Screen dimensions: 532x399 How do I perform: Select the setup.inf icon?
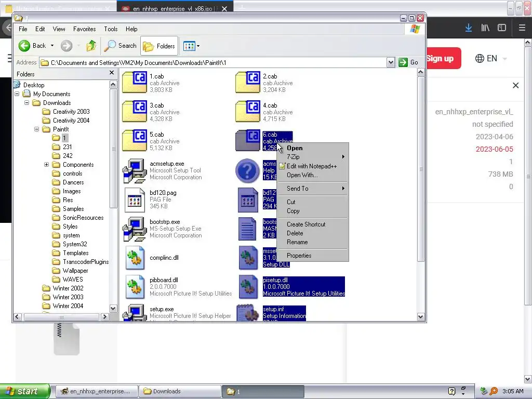click(248, 313)
